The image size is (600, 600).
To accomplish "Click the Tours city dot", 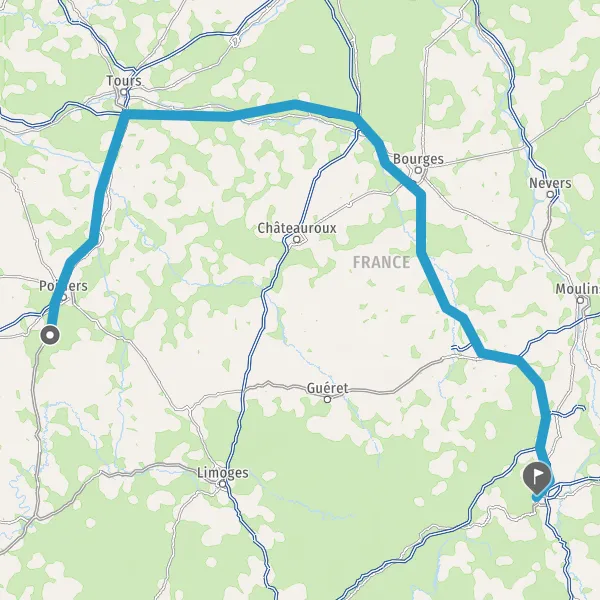I will pyautogui.click(x=124, y=92).
